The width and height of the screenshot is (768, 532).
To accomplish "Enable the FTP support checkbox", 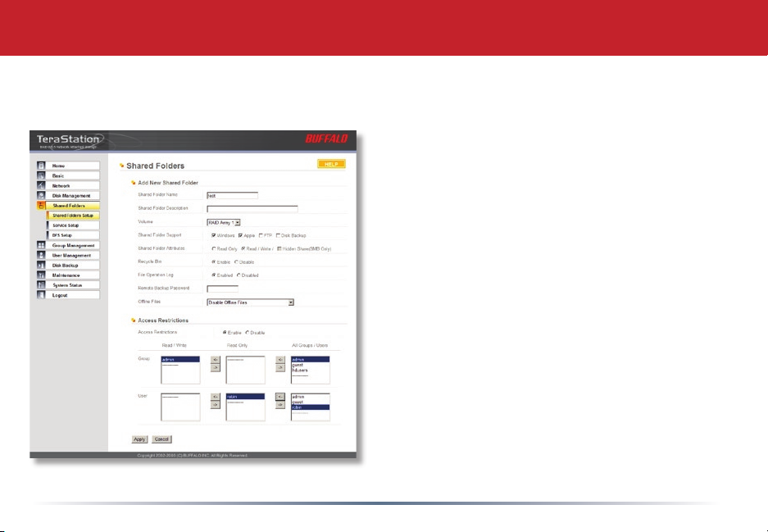I will [261, 235].
